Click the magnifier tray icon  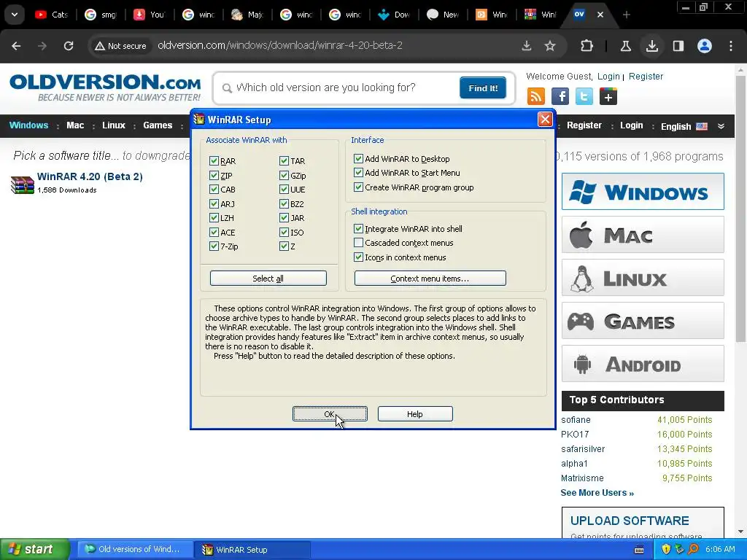(x=693, y=549)
